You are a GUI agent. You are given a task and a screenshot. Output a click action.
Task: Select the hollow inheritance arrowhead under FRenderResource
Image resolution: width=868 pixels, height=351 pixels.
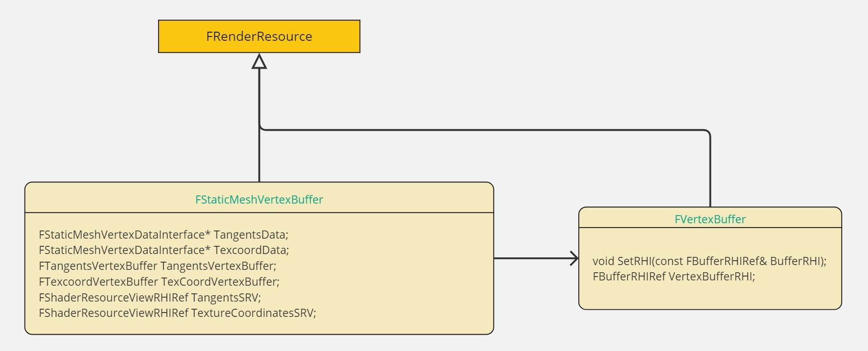coord(259,61)
